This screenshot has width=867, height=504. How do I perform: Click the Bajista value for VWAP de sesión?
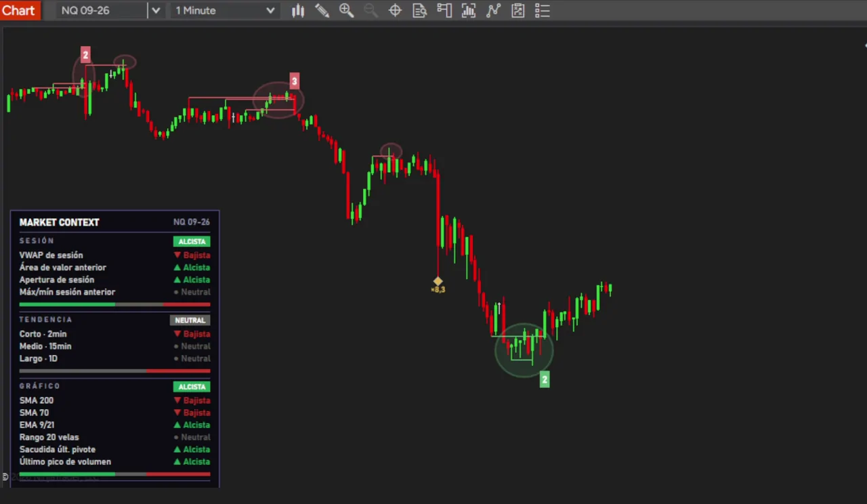tap(192, 255)
